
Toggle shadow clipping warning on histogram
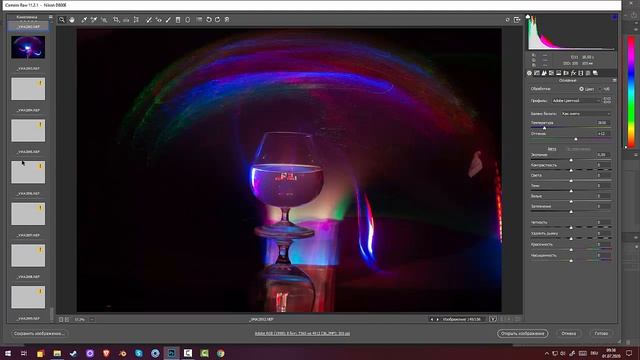point(528,17)
